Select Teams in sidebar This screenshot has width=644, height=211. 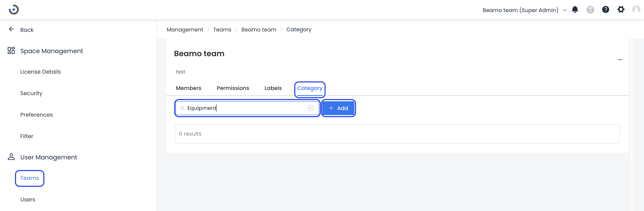coord(30,178)
